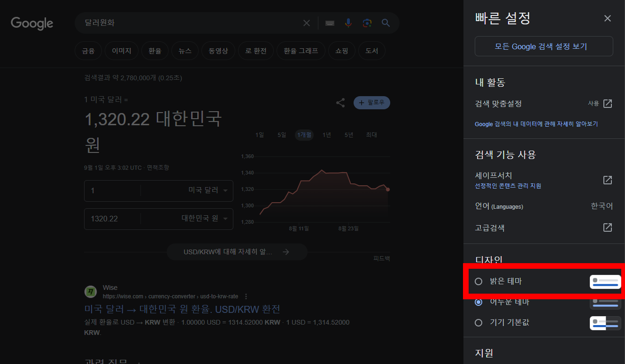The width and height of the screenshot is (625, 364).
Task: Click the 고급검색 row label
Action: coord(490,228)
